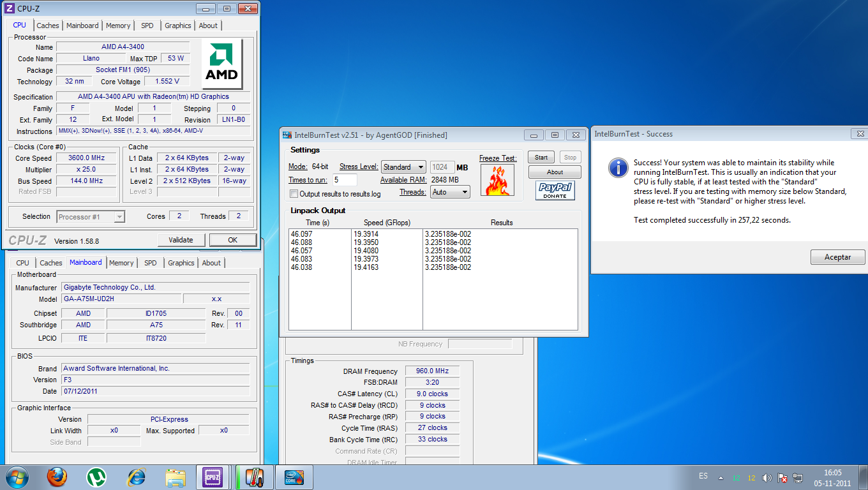Click the yellow 12 temperature tray icon
868x490 pixels.
tap(751, 478)
